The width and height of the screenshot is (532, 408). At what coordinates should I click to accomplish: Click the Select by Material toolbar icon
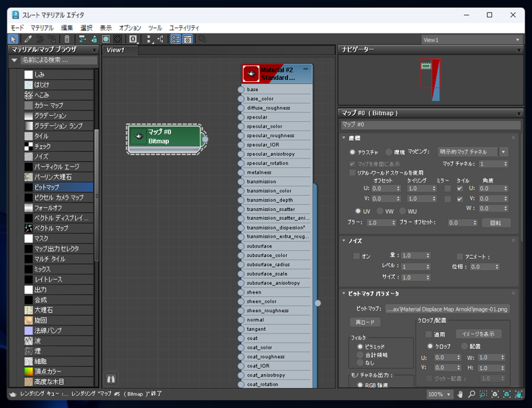(x=202, y=39)
